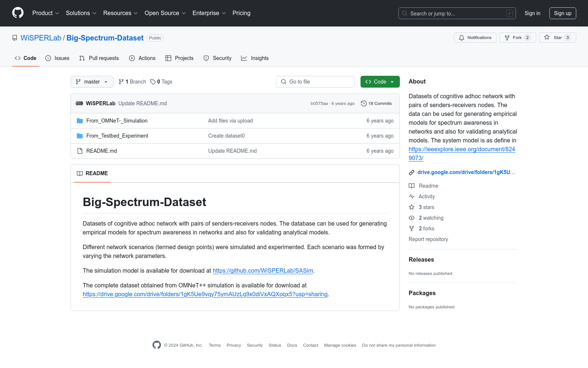Open commit b0575aa
Screen dimensions: 588x368
coord(319,103)
